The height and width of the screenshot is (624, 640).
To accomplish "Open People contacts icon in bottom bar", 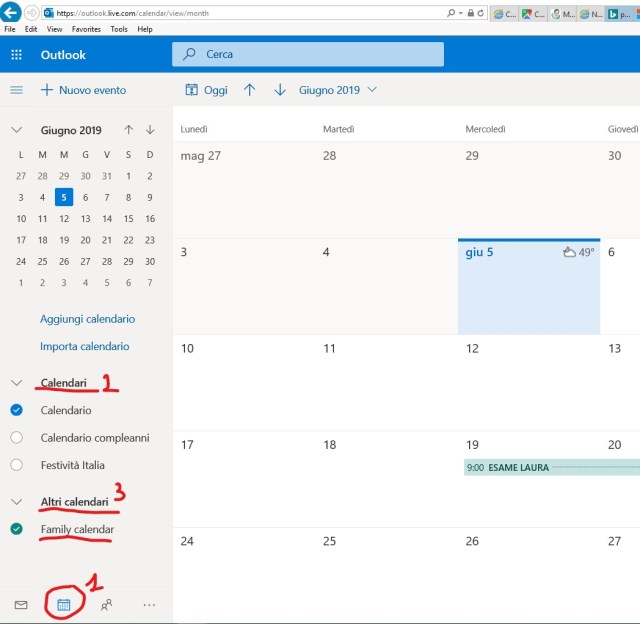I will (x=106, y=604).
